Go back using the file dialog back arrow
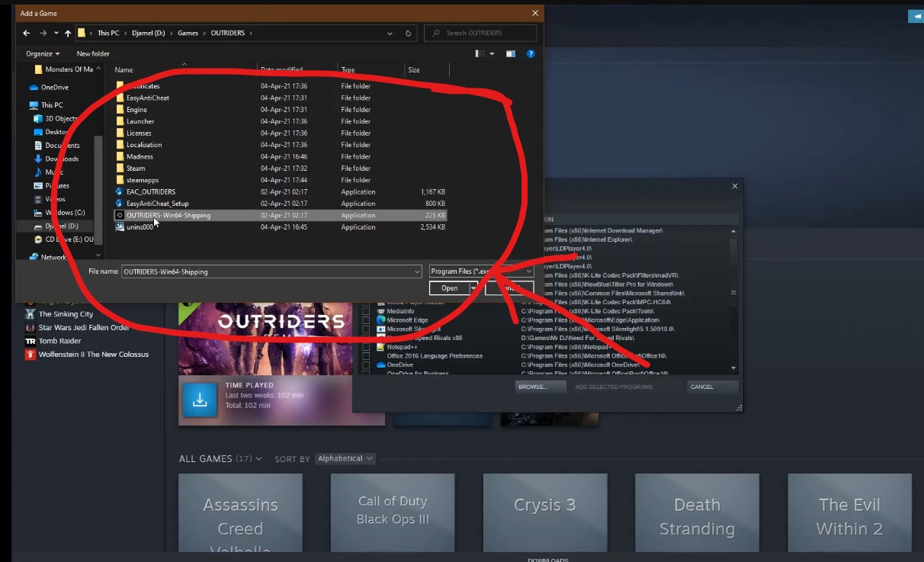The height and width of the screenshot is (562, 924). point(27,34)
